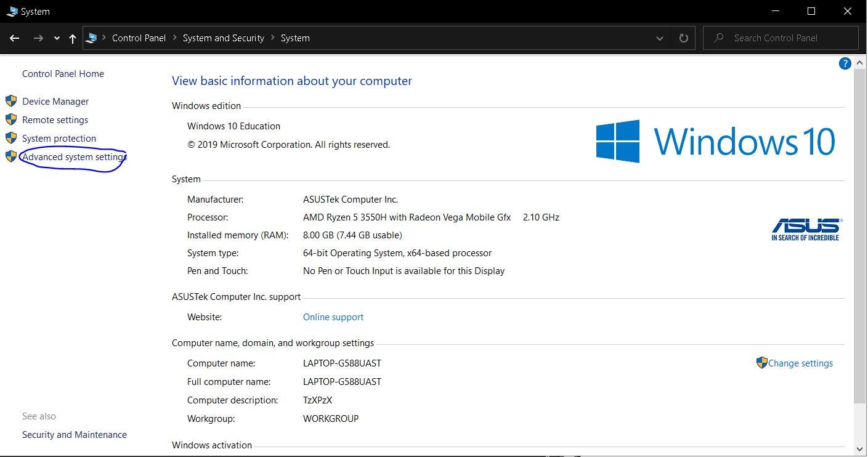Screen dimensions: 868x457
Task: Open Security and Maintenance link
Action: (75, 435)
